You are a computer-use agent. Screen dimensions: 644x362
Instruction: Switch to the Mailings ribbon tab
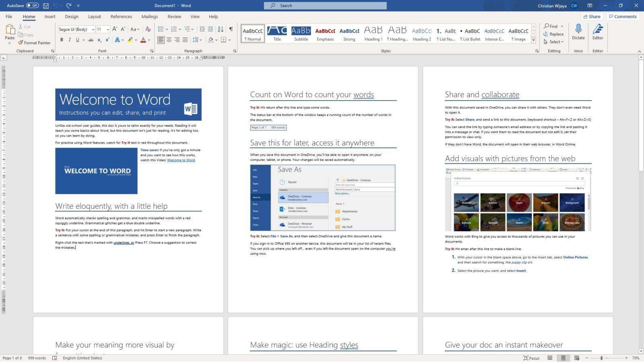pyautogui.click(x=149, y=16)
